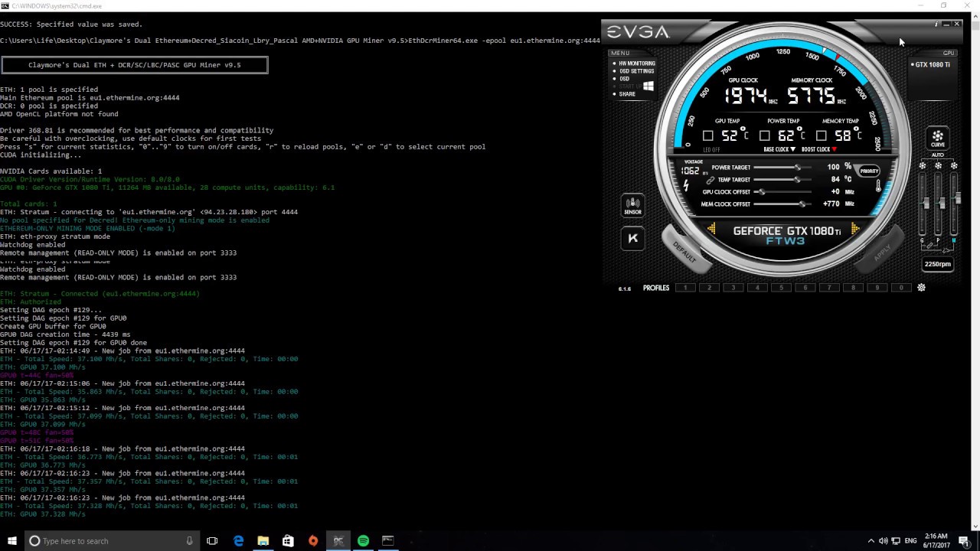Screen dimensions: 980x551
Task: Open Microsoft Edge from taskbar
Action: (x=238, y=541)
